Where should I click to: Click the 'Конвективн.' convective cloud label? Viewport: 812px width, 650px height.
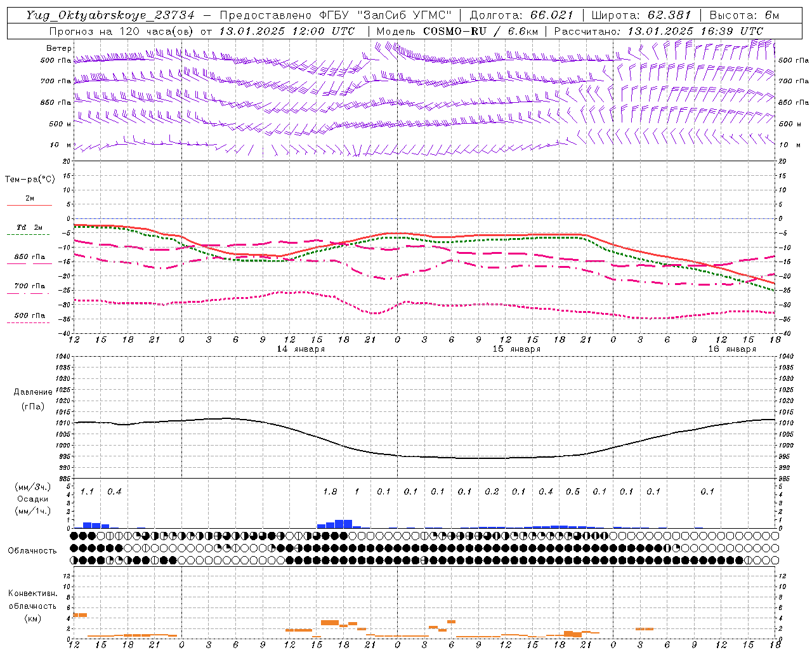[32, 594]
